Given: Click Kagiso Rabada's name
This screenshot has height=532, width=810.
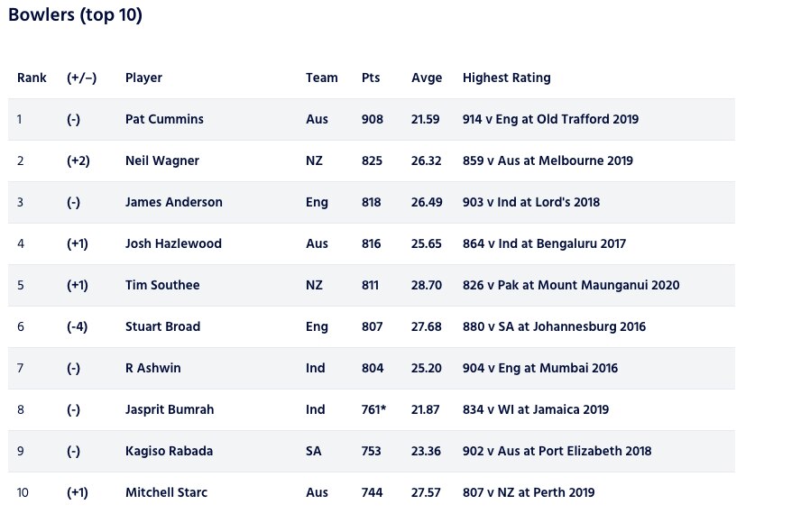Looking at the screenshot, I should [169, 451].
